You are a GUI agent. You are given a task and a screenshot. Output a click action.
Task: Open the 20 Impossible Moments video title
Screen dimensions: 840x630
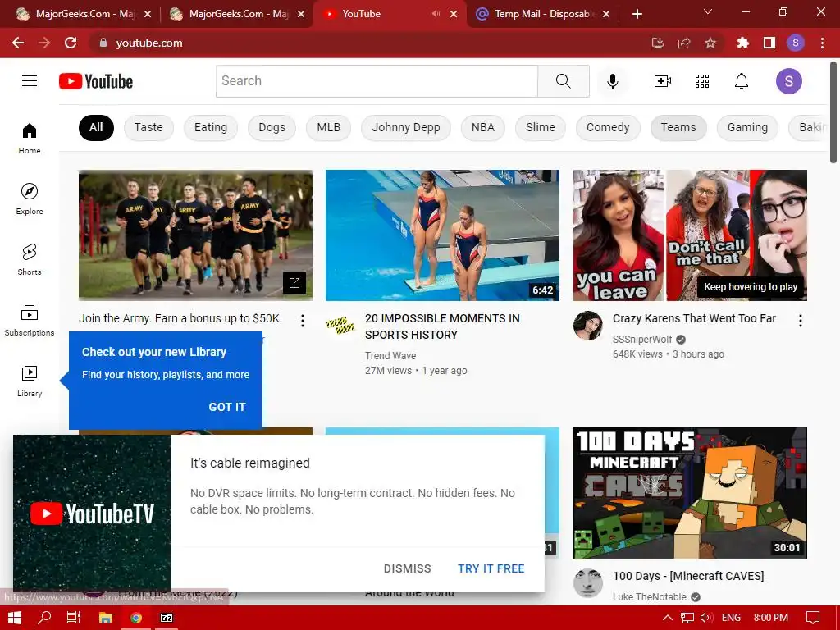(x=442, y=326)
